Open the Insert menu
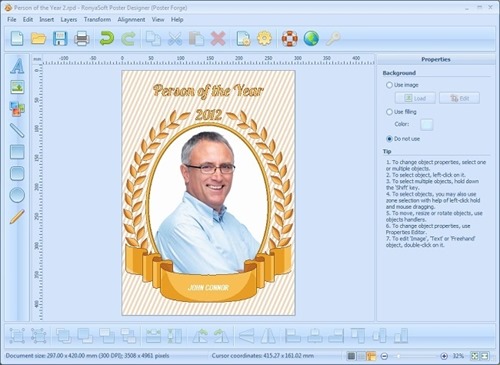 [47, 20]
